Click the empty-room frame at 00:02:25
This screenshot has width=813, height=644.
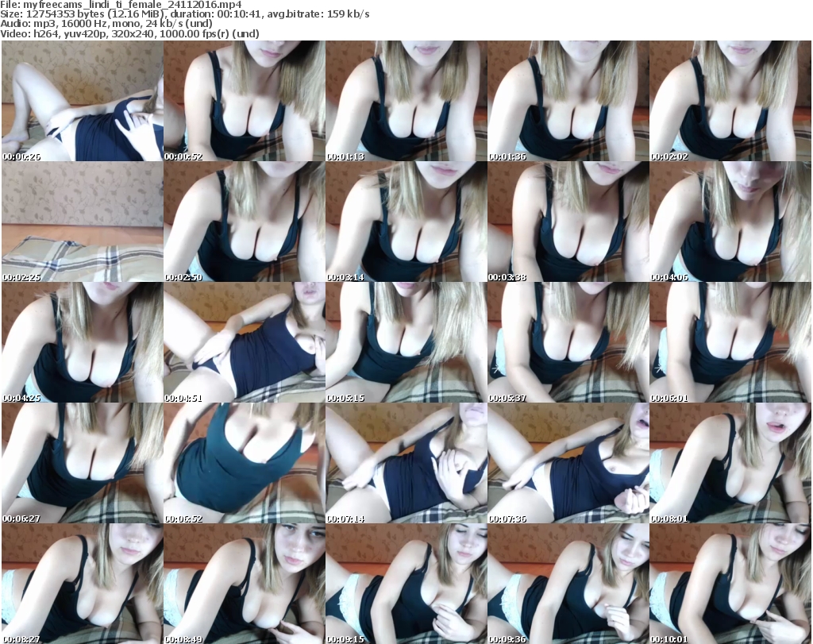[x=82, y=222]
